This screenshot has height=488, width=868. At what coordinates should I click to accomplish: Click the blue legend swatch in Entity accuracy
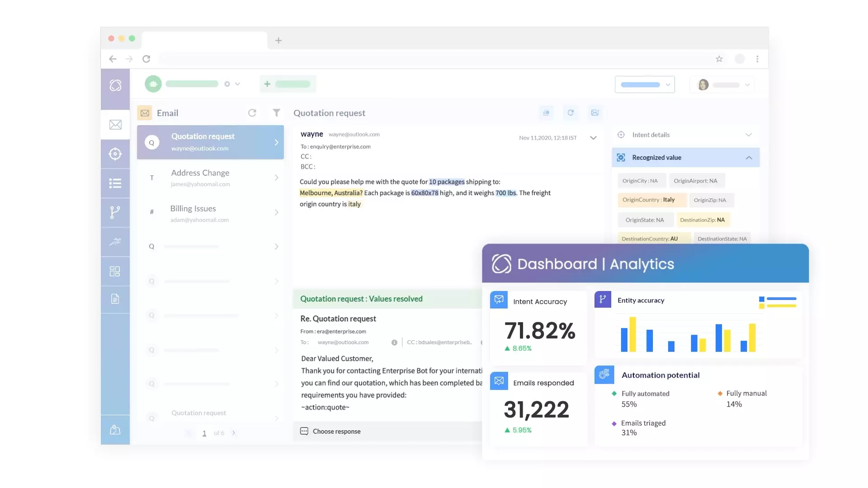point(761,299)
